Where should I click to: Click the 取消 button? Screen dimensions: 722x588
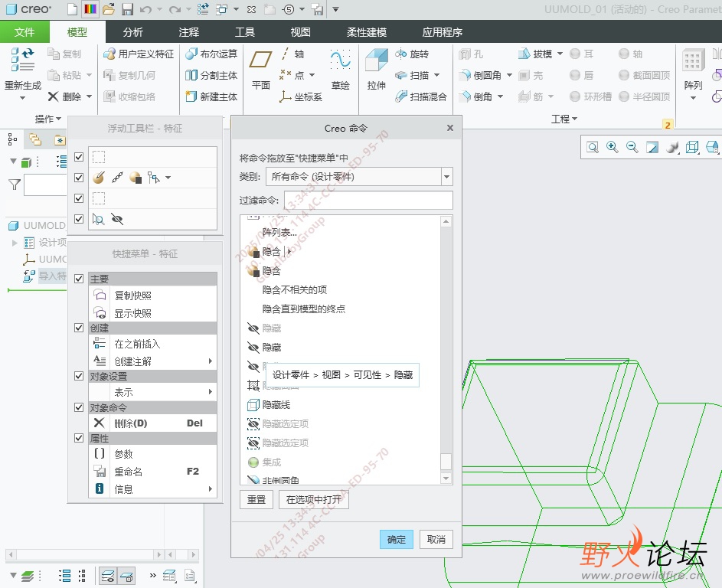436,539
